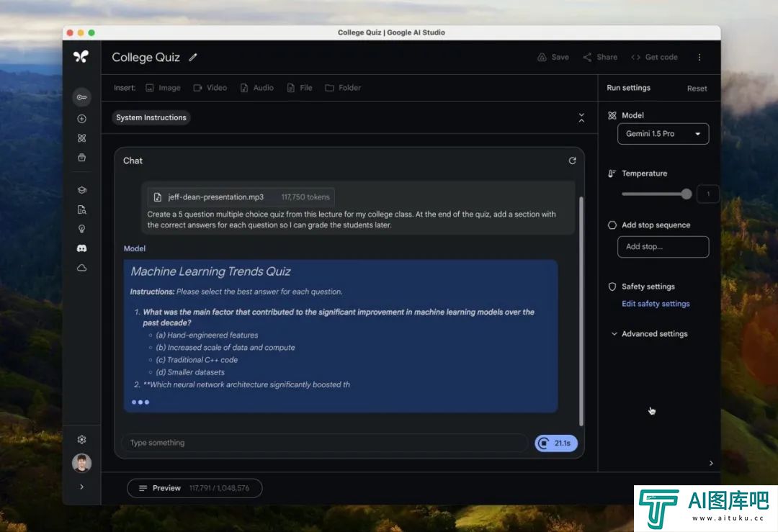Insert a Video

click(x=210, y=88)
